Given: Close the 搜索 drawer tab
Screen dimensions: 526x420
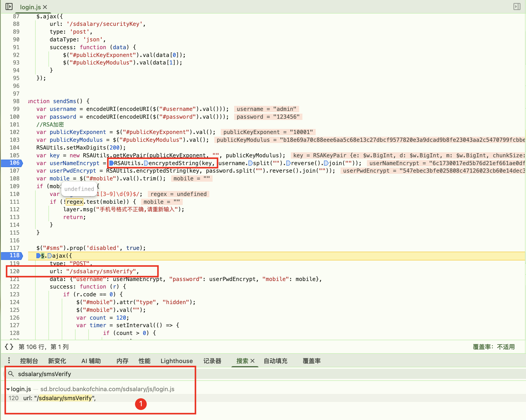Looking at the screenshot, I should point(253,361).
